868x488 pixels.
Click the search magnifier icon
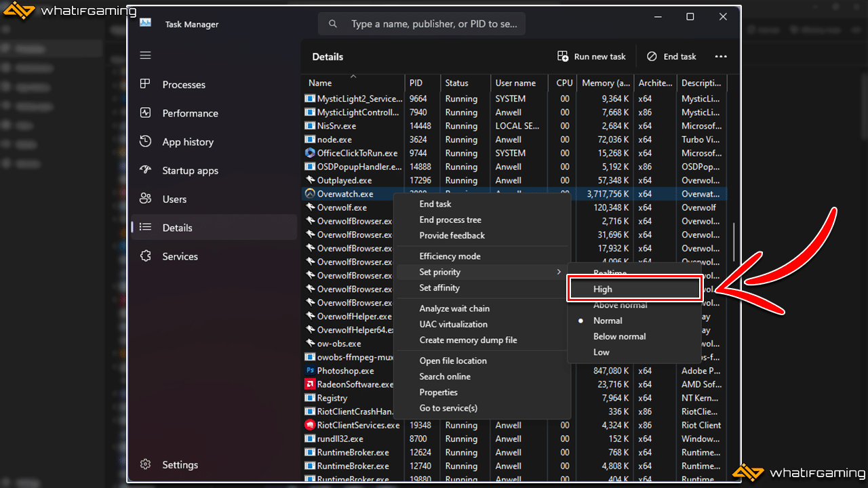333,24
